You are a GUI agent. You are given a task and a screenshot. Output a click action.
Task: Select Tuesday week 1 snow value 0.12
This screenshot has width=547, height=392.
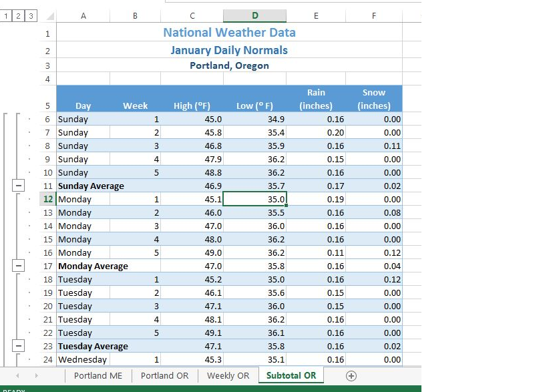point(373,279)
